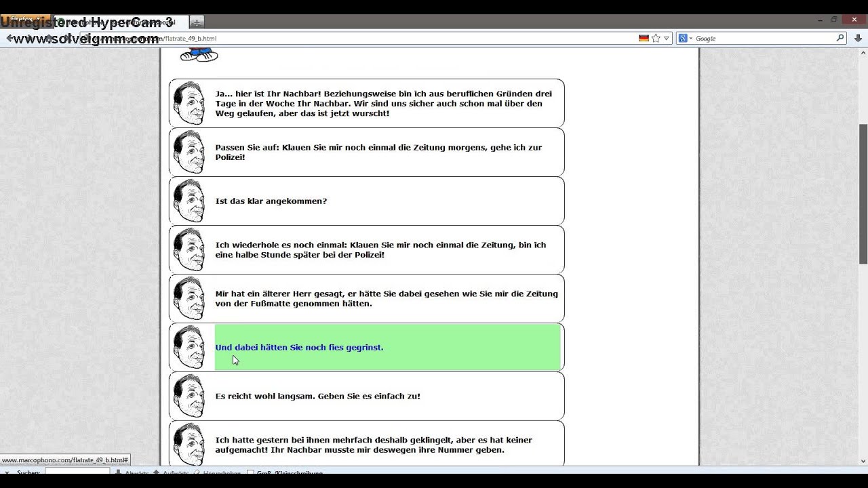Click face icon beside 'Es reicht wohl langsam'
Image resolution: width=868 pixels, height=488 pixels.
pos(189,396)
